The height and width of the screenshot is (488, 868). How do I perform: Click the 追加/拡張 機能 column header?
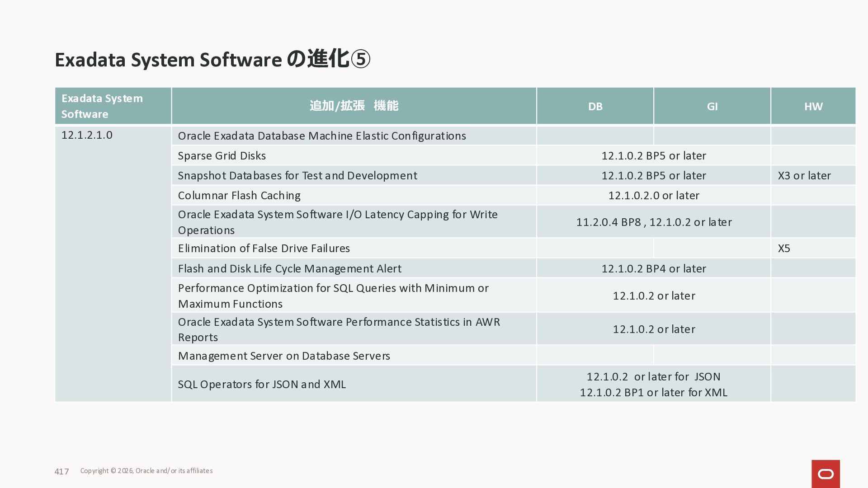(354, 106)
